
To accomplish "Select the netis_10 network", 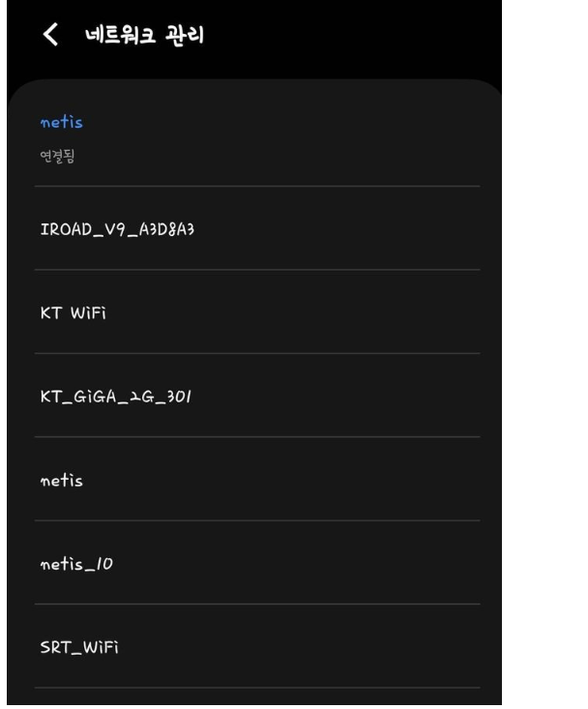I will pyautogui.click(x=77, y=563).
